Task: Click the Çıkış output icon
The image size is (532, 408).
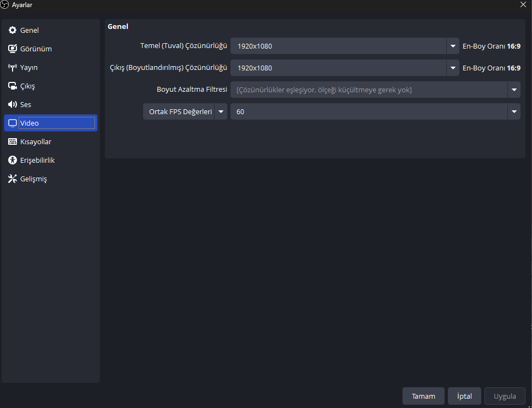Action: (x=13, y=86)
